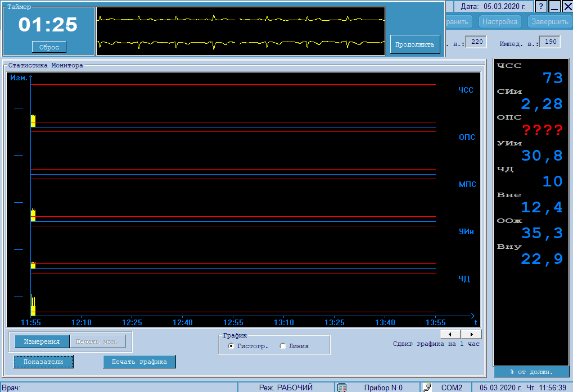Print the chart with Печать графика
This screenshot has width=573, height=392.
tap(139, 362)
